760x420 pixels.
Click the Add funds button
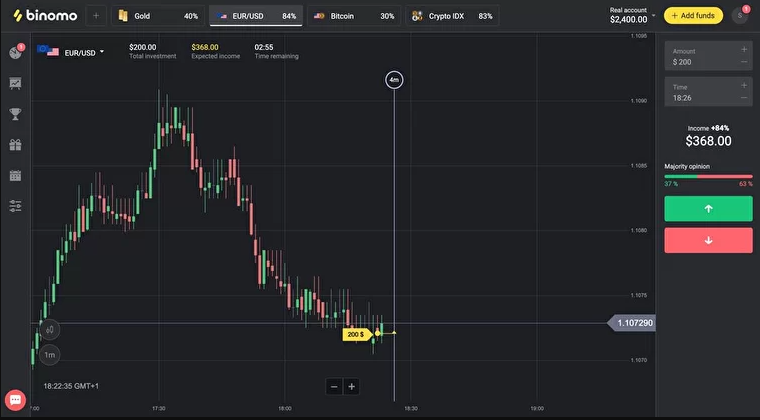693,16
